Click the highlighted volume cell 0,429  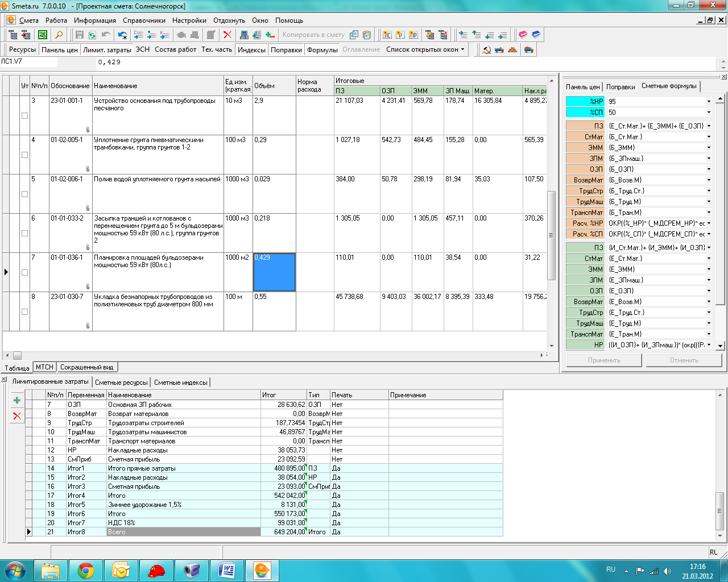pos(274,272)
